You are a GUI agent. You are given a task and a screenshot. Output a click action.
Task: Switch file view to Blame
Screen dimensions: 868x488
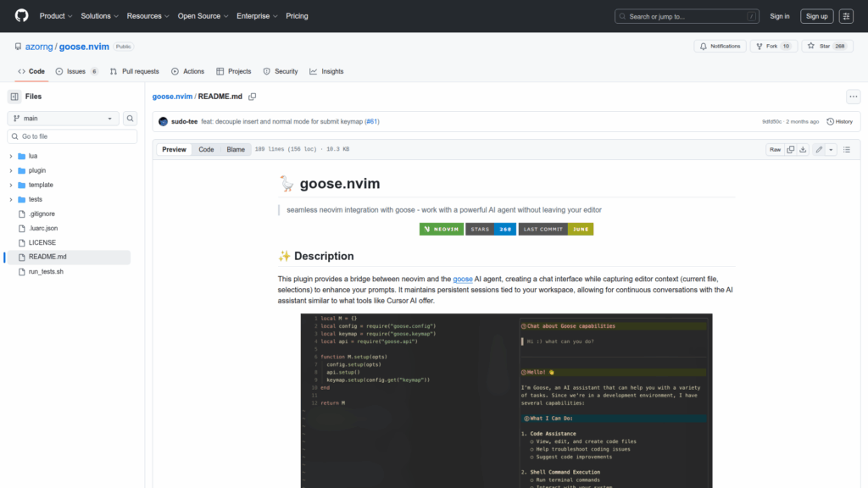pyautogui.click(x=235, y=150)
